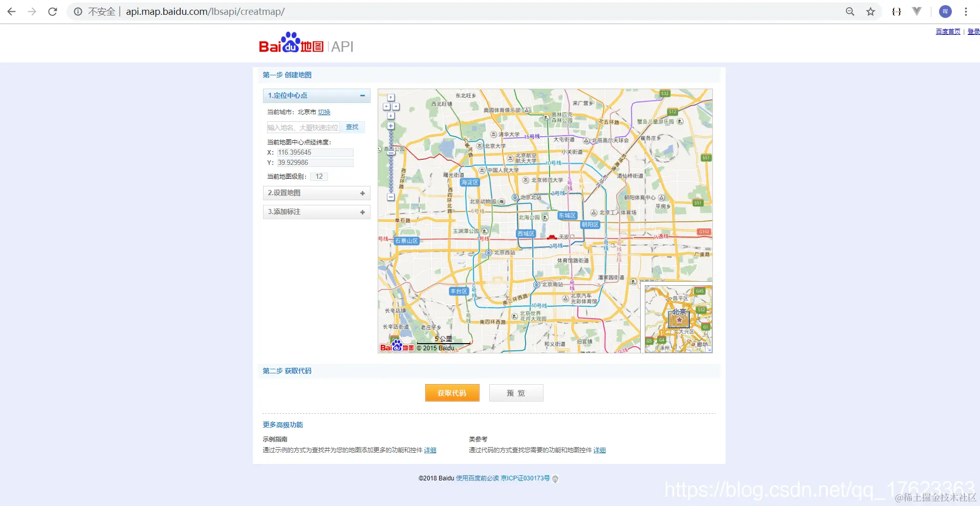Viewport: 980px width, 506px height.
Task: Click the X coordinate input field
Action: (314, 152)
